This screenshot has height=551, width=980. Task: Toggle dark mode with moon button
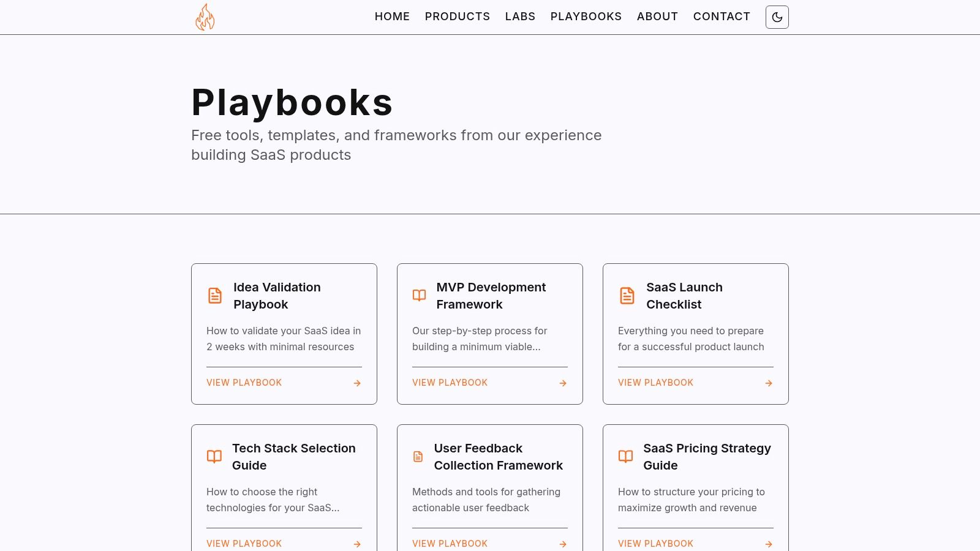(x=777, y=17)
